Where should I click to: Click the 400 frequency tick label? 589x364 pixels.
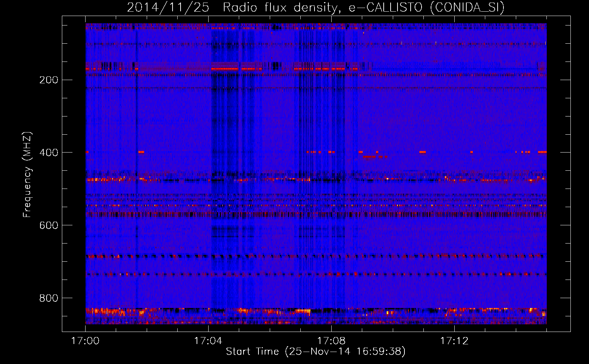(x=49, y=153)
